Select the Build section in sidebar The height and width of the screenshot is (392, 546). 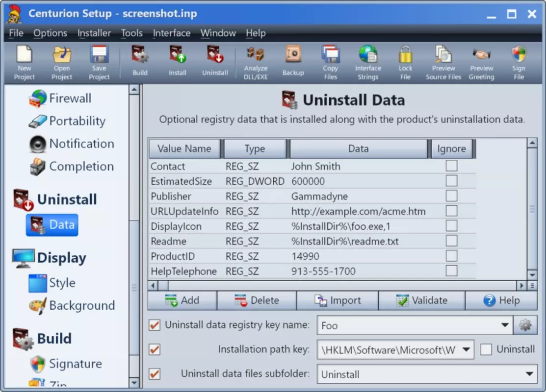(42, 339)
